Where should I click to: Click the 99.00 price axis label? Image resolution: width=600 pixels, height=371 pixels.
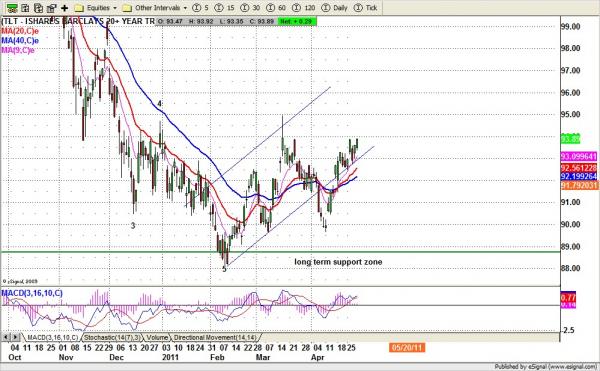(x=570, y=26)
